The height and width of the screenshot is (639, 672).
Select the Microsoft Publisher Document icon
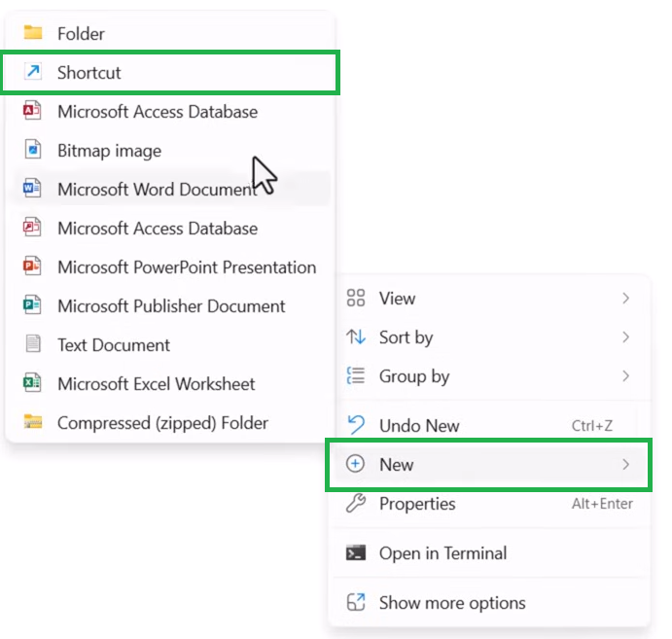click(x=33, y=306)
